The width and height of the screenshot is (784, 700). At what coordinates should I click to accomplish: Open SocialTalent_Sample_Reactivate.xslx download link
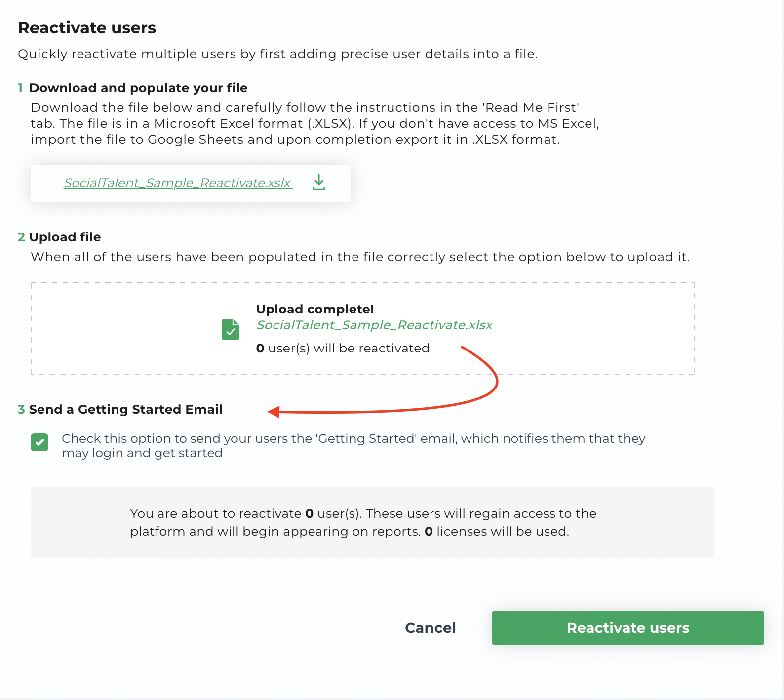click(178, 183)
